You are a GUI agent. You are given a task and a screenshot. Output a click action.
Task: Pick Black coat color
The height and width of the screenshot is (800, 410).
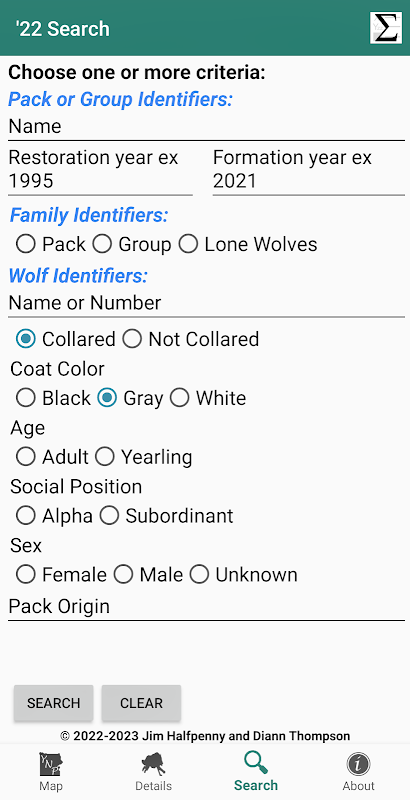click(x=25, y=398)
